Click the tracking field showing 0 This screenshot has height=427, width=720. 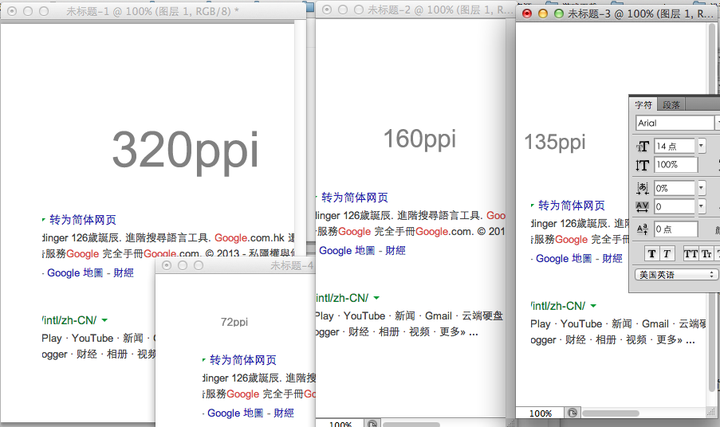(675, 207)
